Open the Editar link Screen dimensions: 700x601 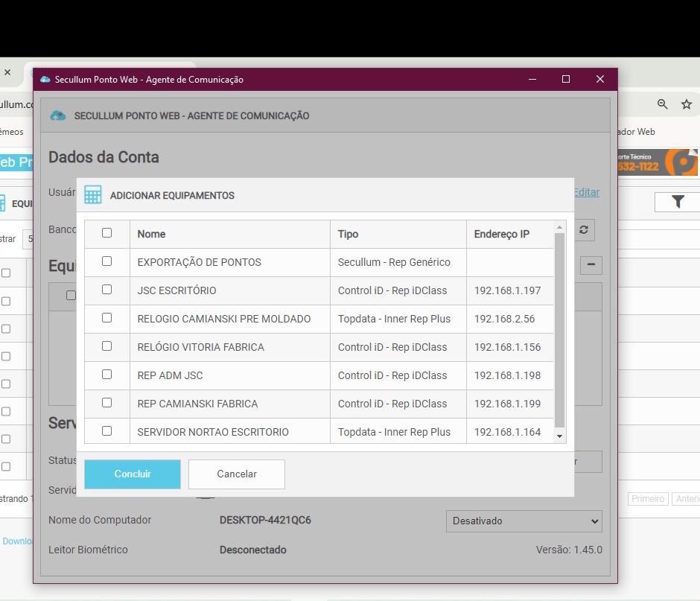tap(586, 192)
